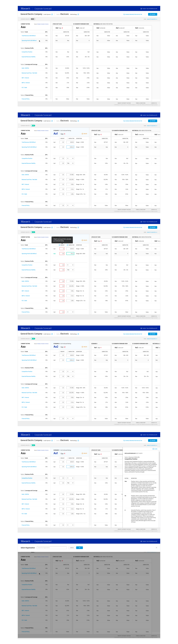Click Change Organization search icon, scenario-off screen
This screenshot has width=178, height=644.
click(x=124, y=15)
